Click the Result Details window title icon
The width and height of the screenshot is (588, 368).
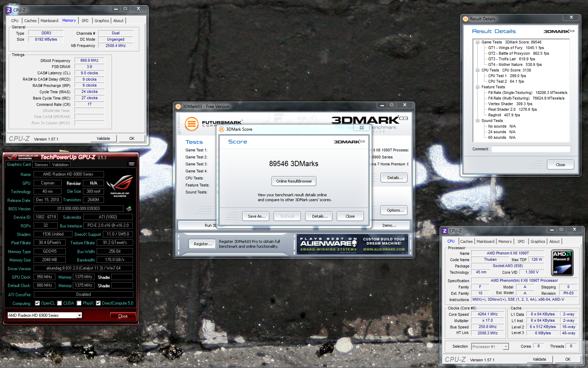tap(466, 19)
